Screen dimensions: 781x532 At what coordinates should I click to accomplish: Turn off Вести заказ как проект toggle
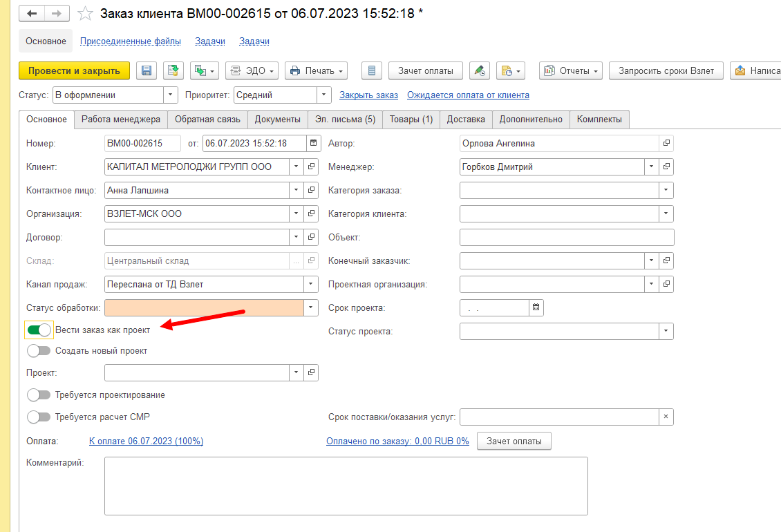pos(39,330)
